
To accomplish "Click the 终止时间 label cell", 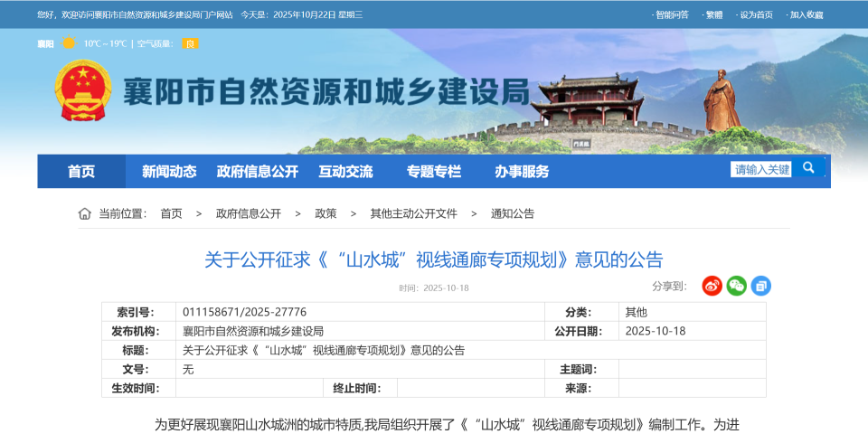I will (x=360, y=388).
